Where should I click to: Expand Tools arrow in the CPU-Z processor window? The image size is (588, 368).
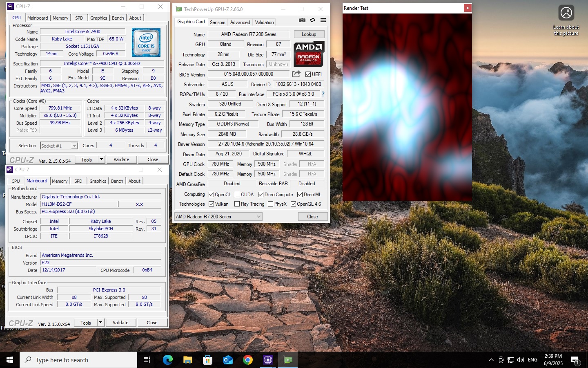click(102, 159)
